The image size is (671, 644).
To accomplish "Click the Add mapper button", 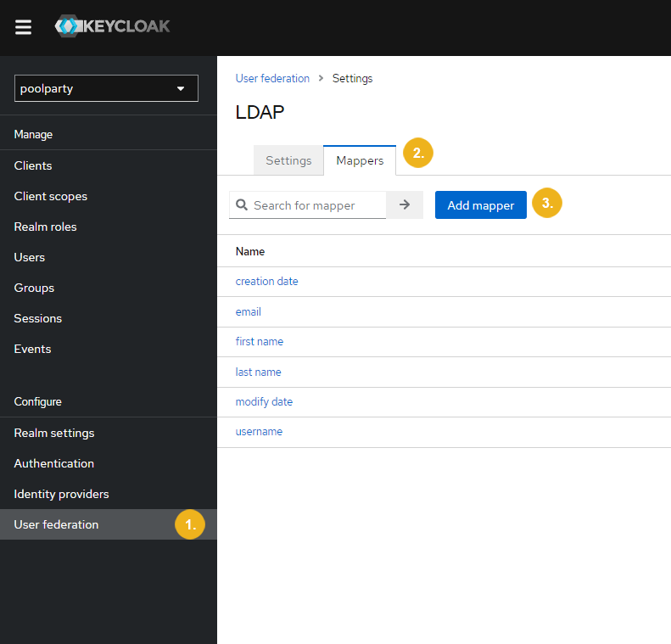I will 480,205.
